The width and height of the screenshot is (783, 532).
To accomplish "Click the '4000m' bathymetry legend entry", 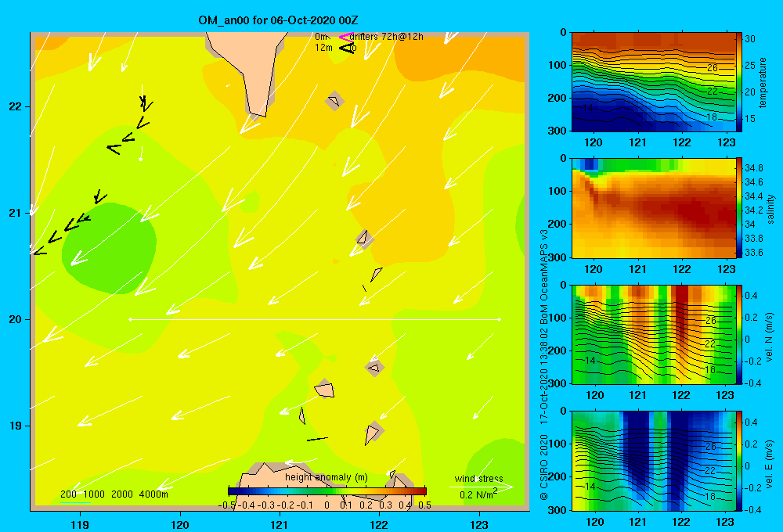I will pos(153,494).
